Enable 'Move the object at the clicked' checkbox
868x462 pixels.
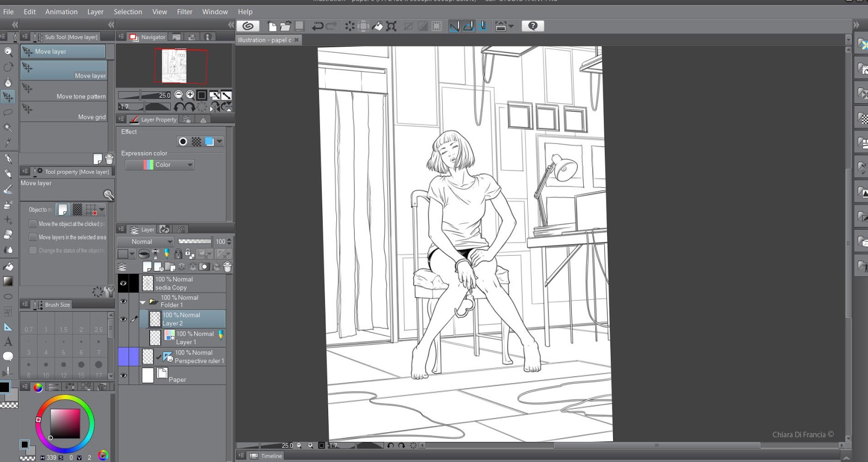33,224
